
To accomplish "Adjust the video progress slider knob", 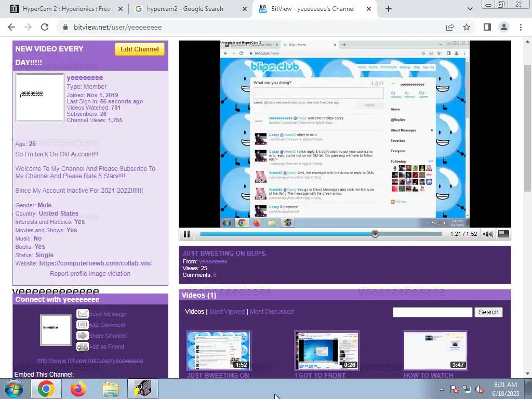I will [x=375, y=234].
